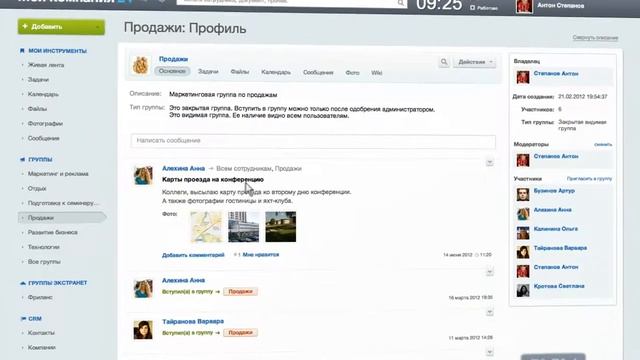Switch to the group Wiki tab
The image size is (640, 360).
(x=376, y=73)
